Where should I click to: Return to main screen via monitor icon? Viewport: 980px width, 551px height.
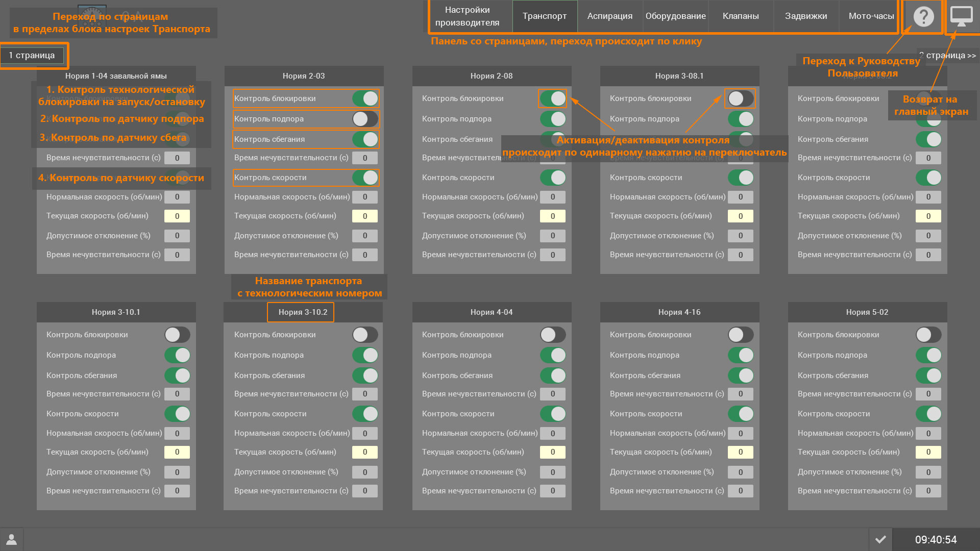[x=962, y=17]
